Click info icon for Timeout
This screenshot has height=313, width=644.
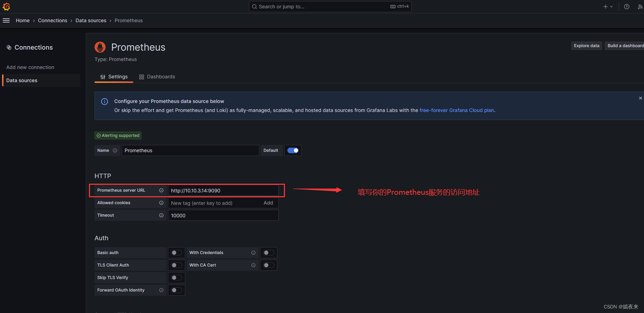161,215
